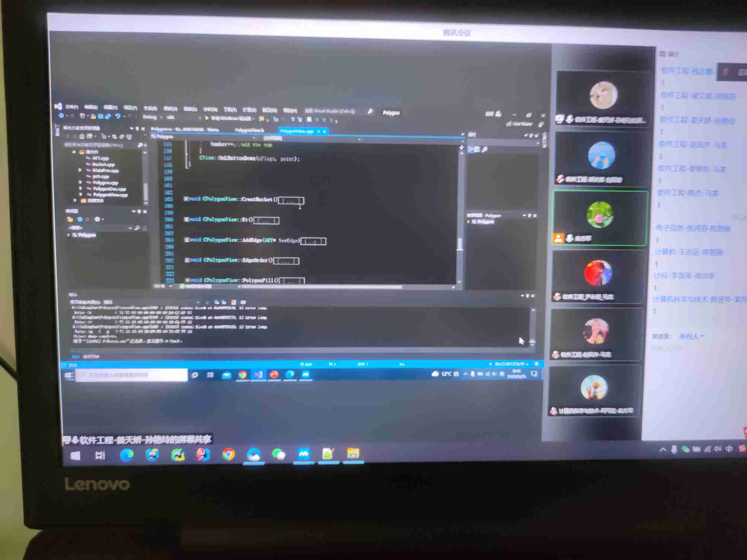This screenshot has width=747, height=560.
Task: Click the Visual Studio icon in the shared taskbar
Action: 258,375
